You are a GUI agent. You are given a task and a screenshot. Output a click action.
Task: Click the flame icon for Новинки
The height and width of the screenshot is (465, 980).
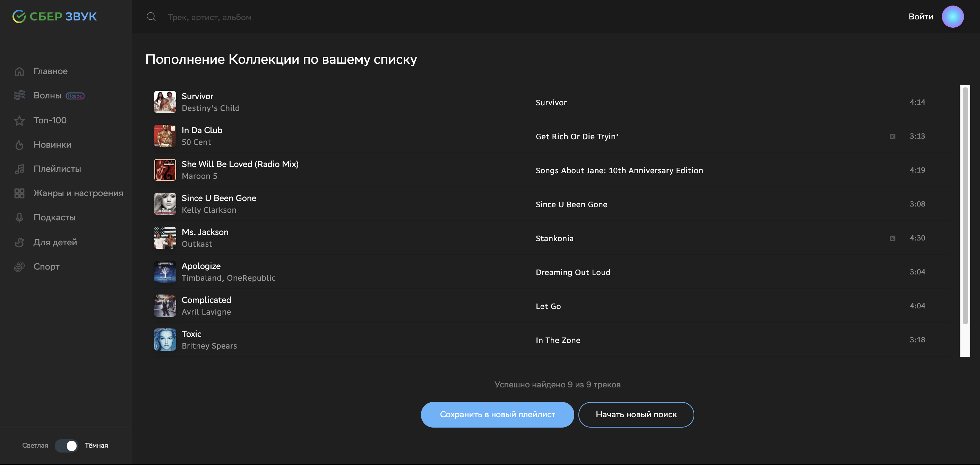19,144
